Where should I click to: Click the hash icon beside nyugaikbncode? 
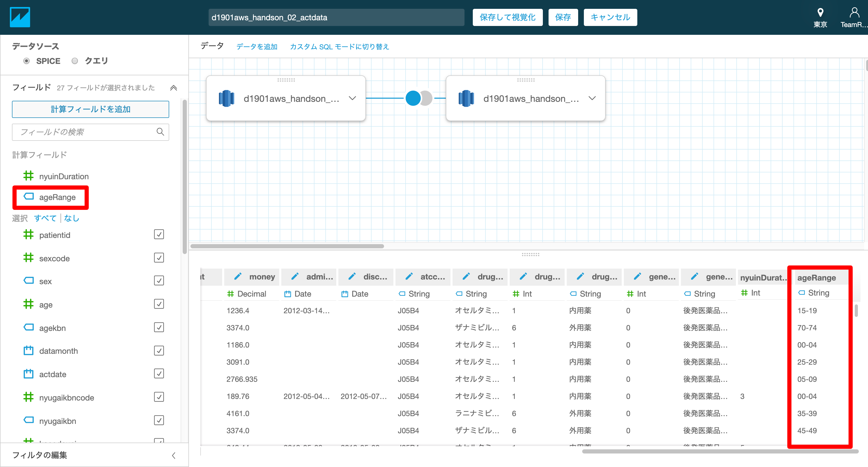pyautogui.click(x=28, y=397)
